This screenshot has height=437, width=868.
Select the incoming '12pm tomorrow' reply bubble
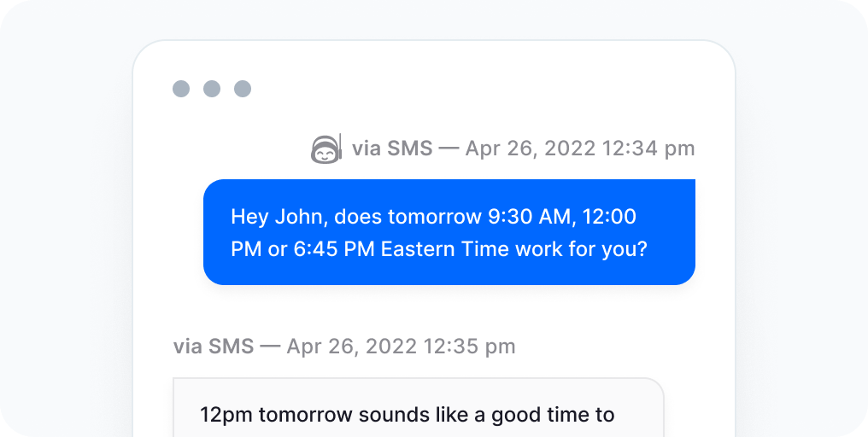419,408
